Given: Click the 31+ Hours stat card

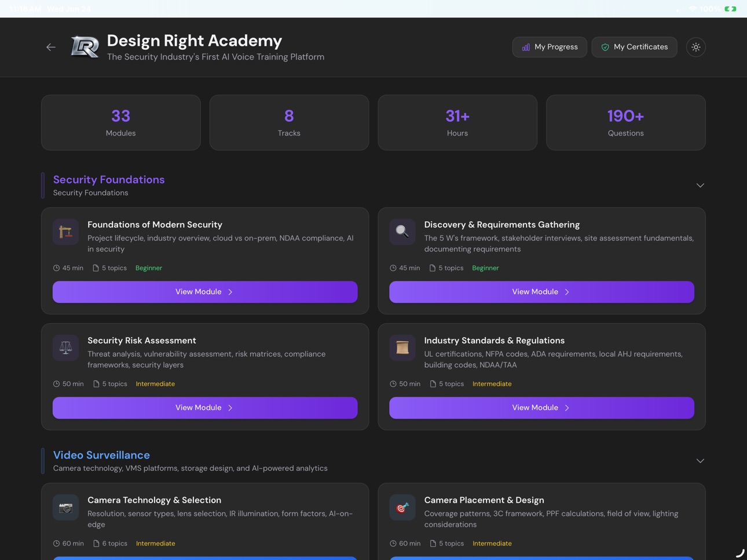Looking at the screenshot, I should point(457,123).
